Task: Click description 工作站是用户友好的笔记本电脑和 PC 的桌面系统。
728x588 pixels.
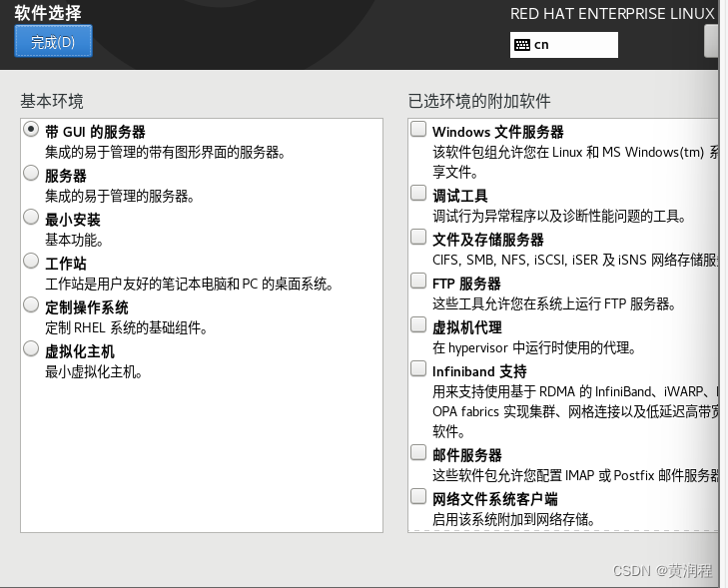Action: point(189,284)
